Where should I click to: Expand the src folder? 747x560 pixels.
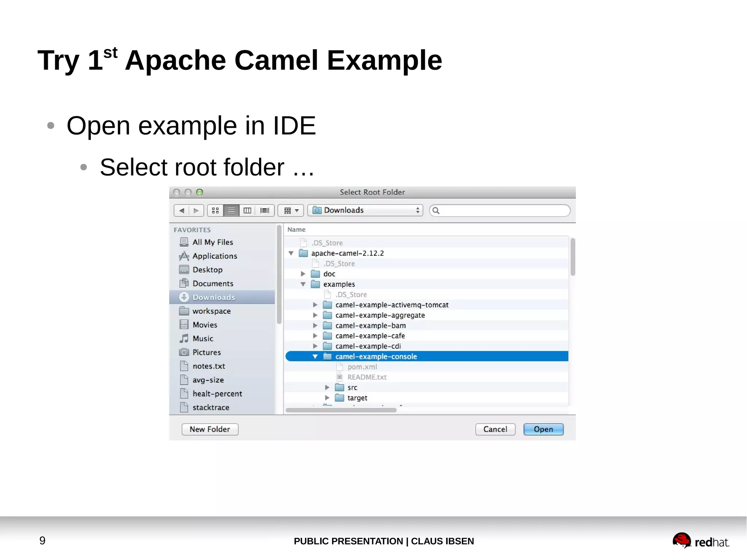coord(327,387)
